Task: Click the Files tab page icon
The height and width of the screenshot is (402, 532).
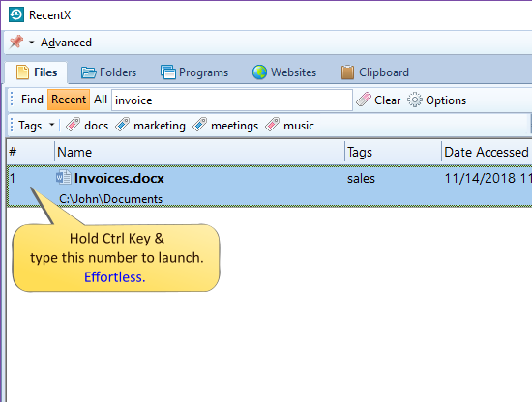Action: point(23,72)
